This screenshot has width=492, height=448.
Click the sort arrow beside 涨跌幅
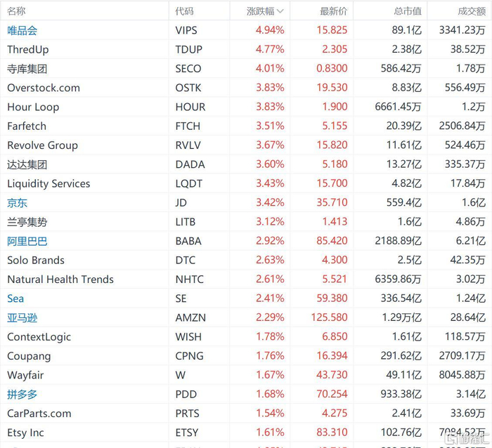pos(280,11)
